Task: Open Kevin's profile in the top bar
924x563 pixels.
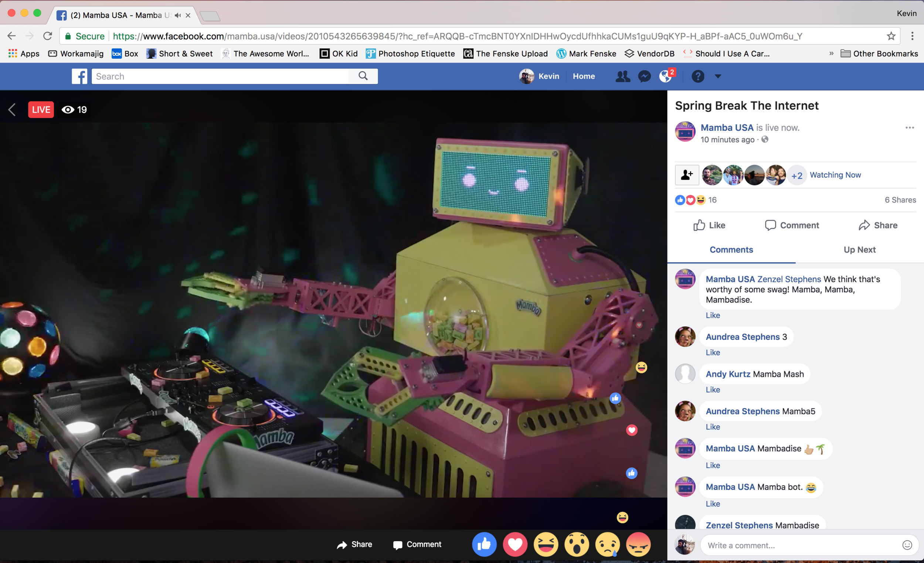Action: pos(539,76)
